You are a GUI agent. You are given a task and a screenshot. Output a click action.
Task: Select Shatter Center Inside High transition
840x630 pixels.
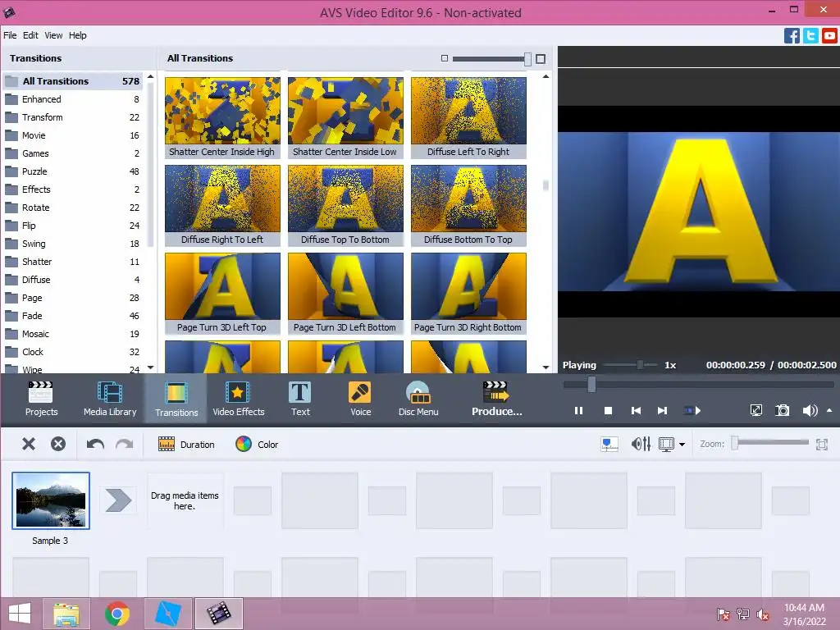tap(222, 118)
